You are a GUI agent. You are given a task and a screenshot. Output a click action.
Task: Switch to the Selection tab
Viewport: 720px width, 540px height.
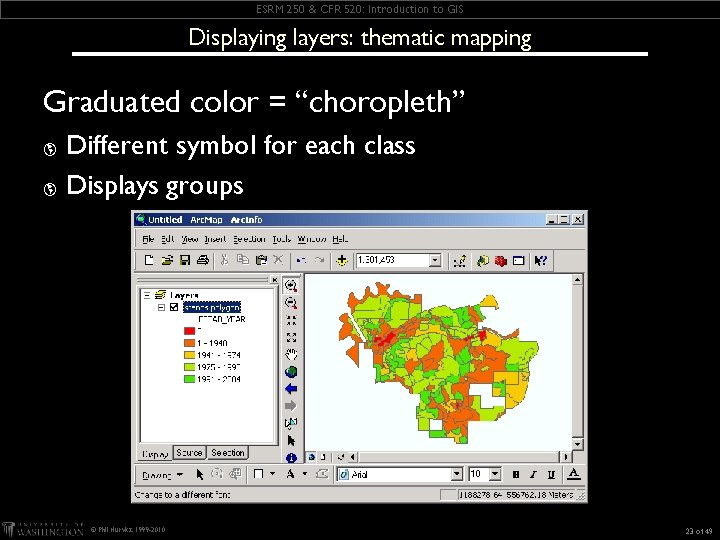tap(228, 453)
